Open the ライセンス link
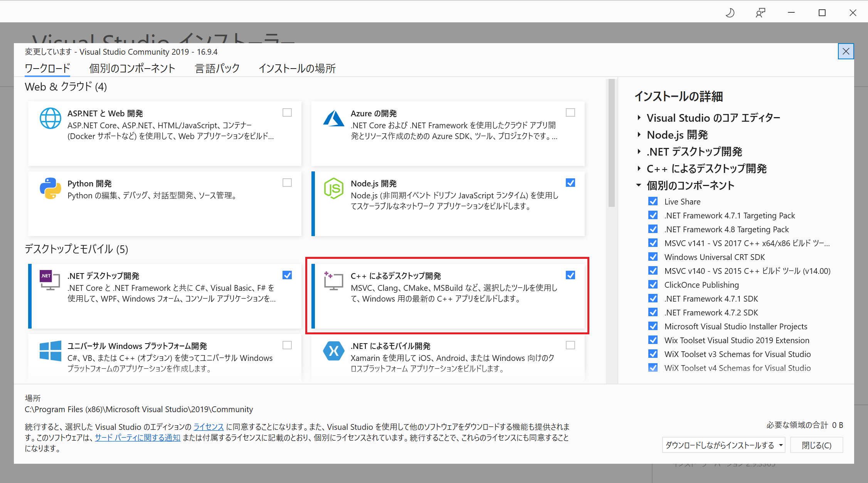Screen dimensions: 868x483 [209, 427]
